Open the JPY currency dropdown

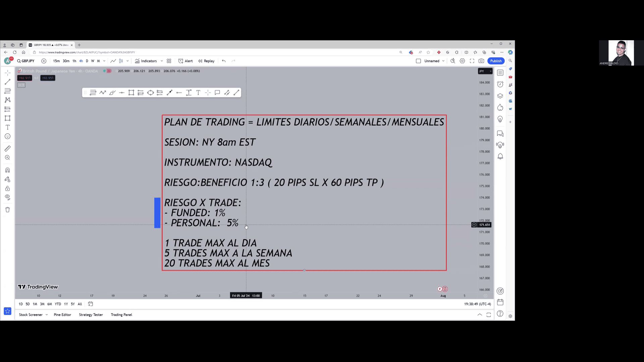point(485,71)
